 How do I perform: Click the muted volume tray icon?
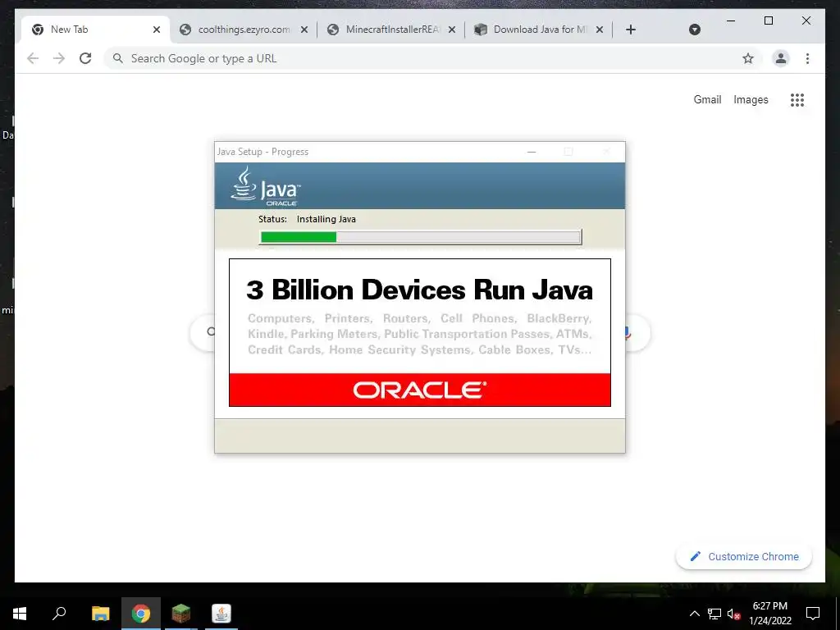coord(734,614)
